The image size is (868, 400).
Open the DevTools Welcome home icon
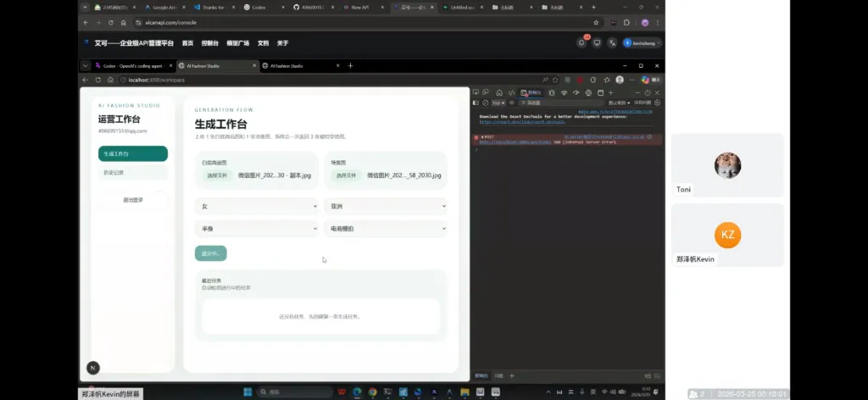tap(499, 92)
